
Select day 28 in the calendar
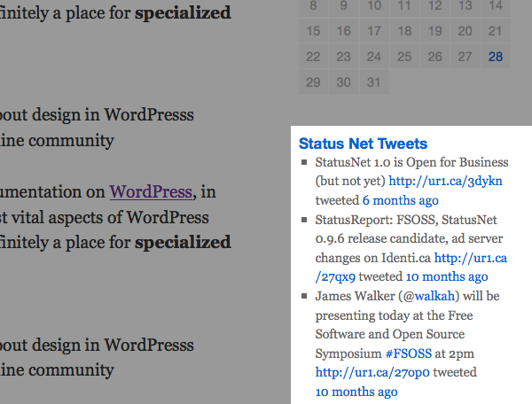click(x=495, y=57)
